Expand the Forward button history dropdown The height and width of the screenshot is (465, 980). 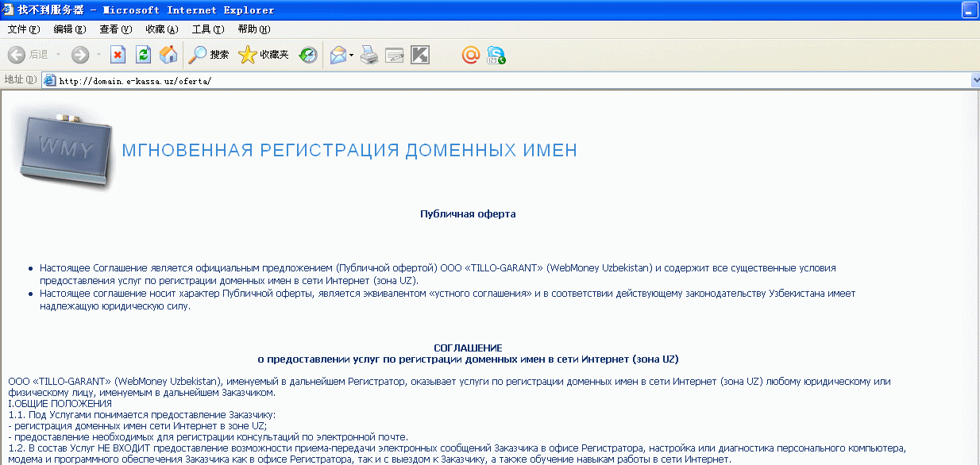pos(98,55)
